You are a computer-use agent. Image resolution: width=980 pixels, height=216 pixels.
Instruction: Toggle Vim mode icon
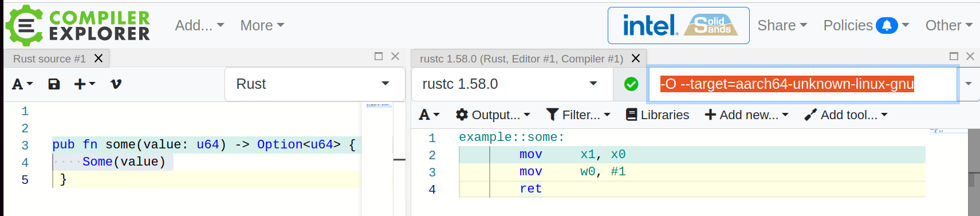[x=116, y=84]
